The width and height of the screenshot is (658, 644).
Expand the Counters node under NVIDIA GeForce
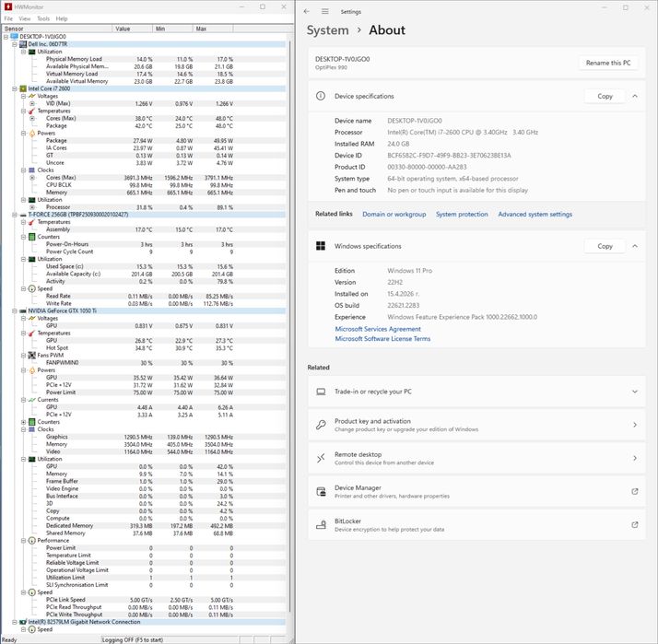click(24, 422)
